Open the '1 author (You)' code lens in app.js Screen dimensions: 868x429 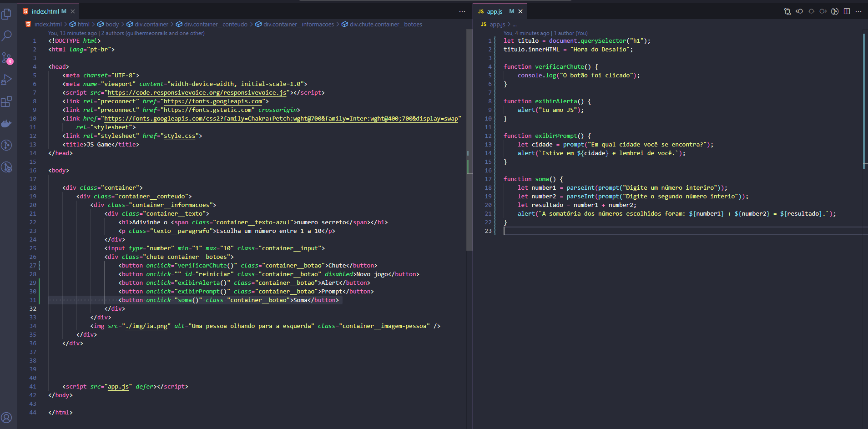pos(571,33)
